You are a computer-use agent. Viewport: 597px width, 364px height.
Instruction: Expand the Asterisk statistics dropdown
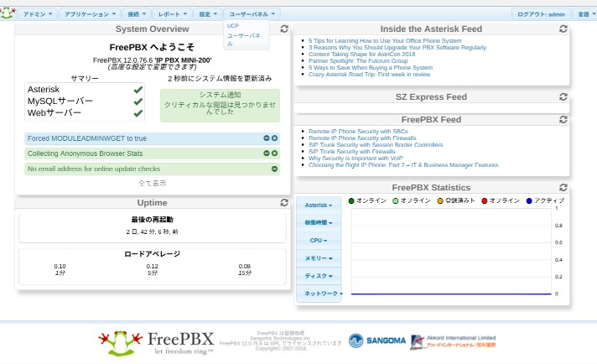point(319,205)
